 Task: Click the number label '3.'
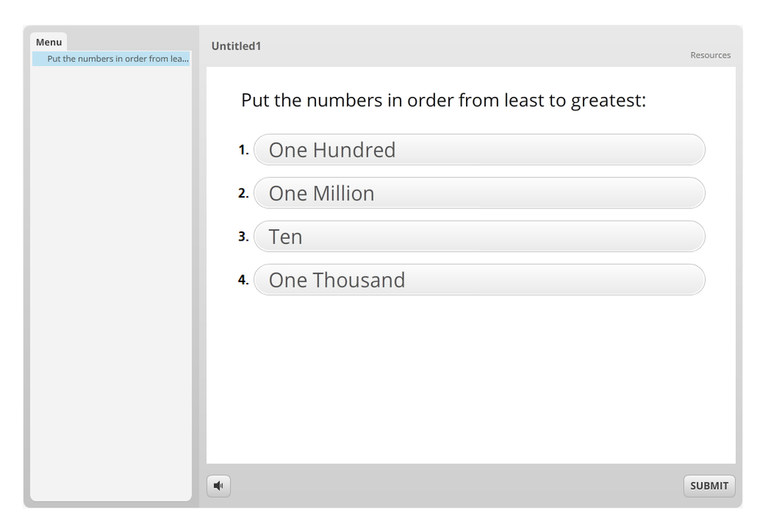(243, 237)
